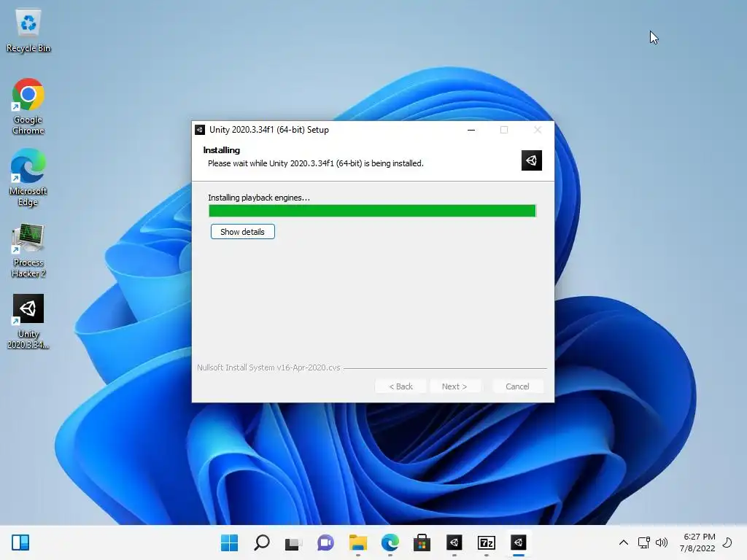
Task: Open the Widgets panel in the taskbar
Action: pos(20,542)
